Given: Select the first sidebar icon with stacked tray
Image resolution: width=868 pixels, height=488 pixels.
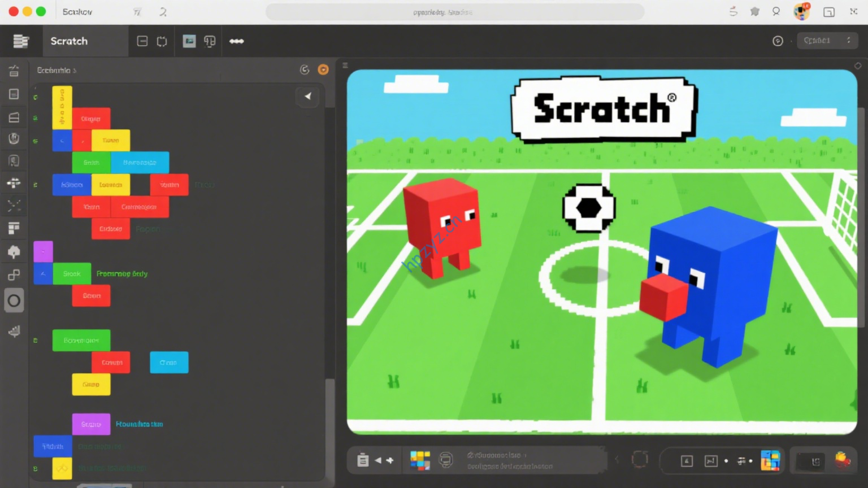Looking at the screenshot, I should coord(14,71).
